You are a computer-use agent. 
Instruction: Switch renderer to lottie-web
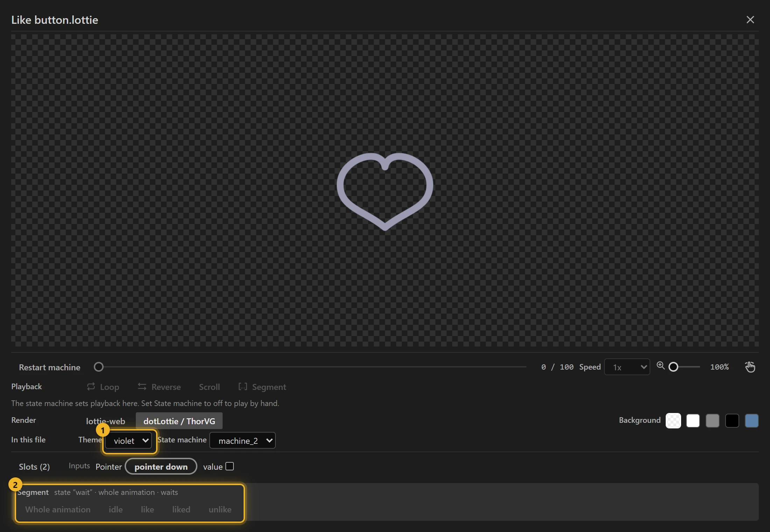coord(105,421)
